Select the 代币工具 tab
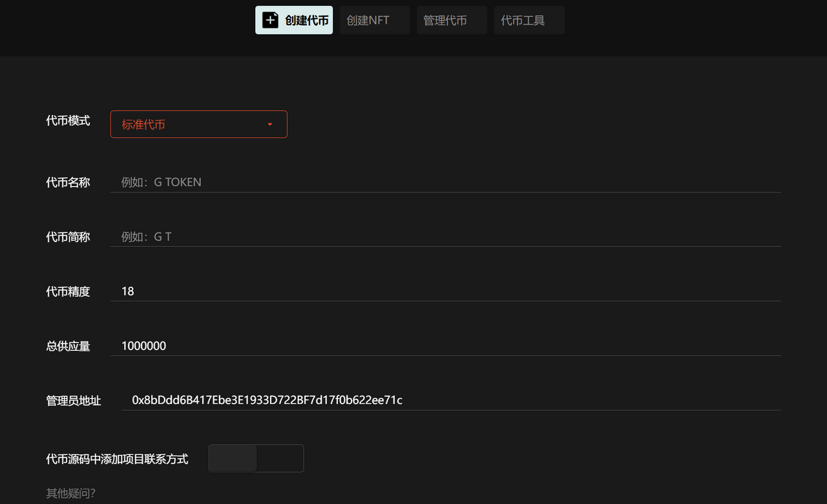The image size is (827, 504). [529, 20]
